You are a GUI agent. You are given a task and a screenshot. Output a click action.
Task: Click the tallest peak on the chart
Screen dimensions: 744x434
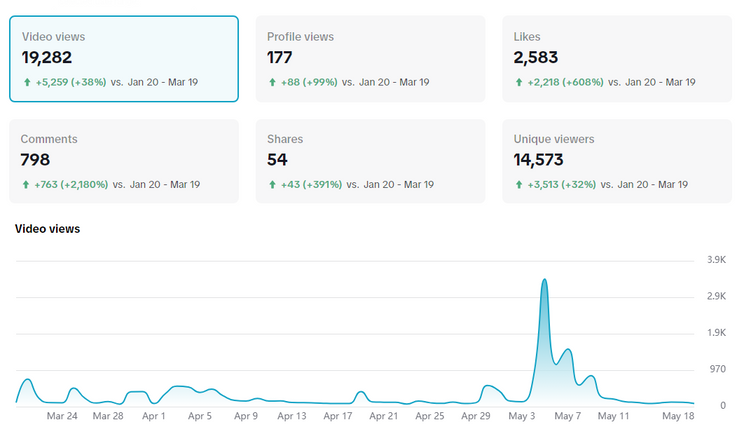[x=544, y=280]
